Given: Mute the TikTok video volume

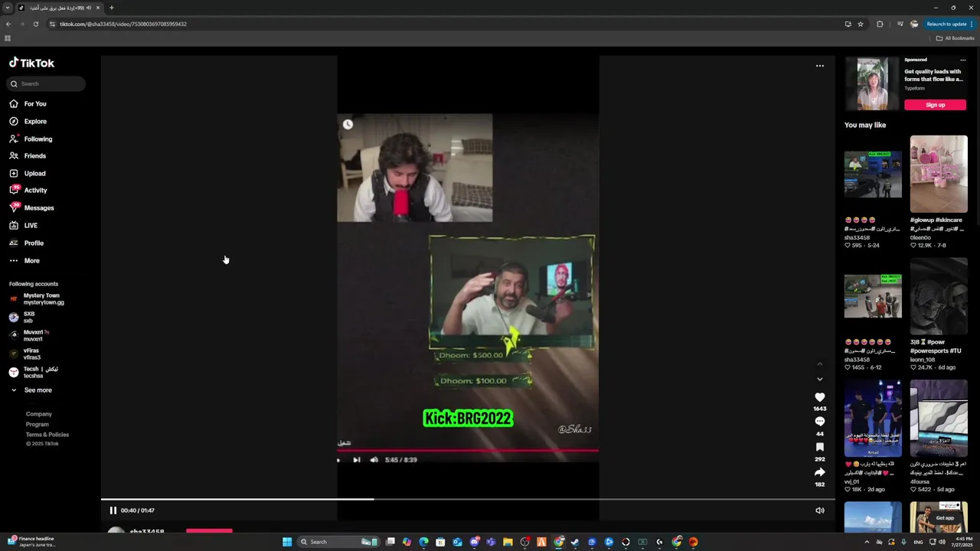Looking at the screenshot, I should coord(820,510).
